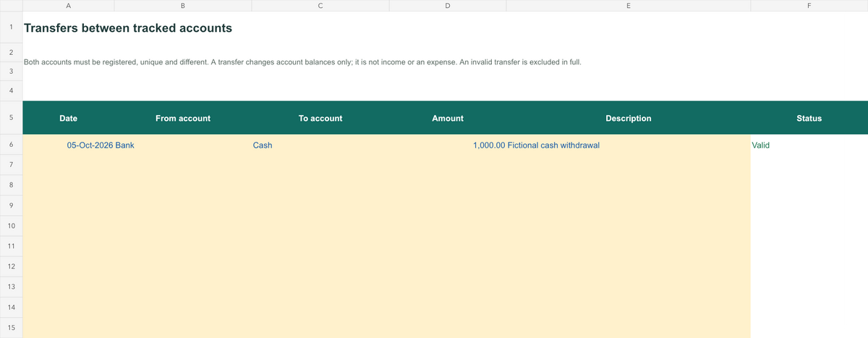Click the 'Cash' to-account cell

click(x=320, y=145)
